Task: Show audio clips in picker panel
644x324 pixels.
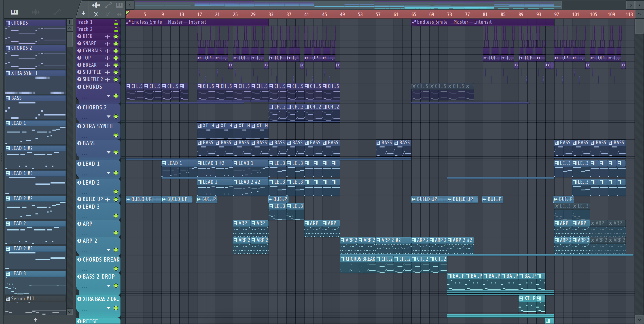Action: pyautogui.click(x=36, y=12)
